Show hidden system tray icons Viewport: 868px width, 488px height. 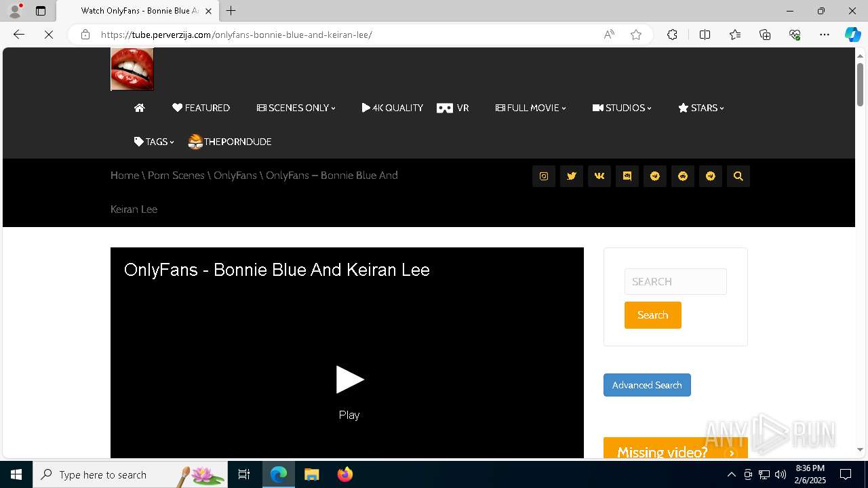731,474
